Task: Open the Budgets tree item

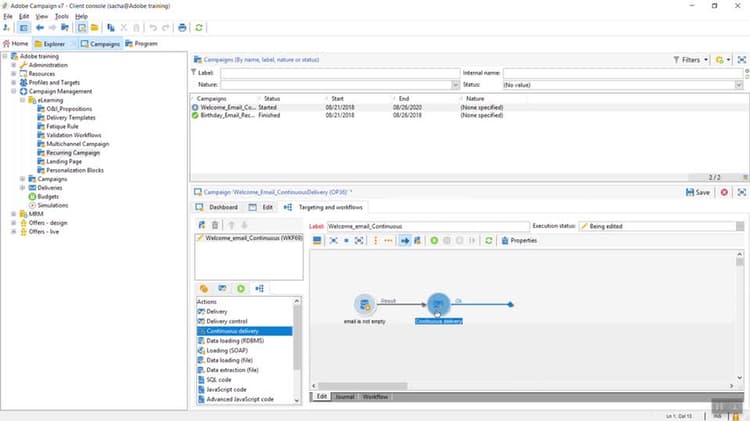Action: (48, 197)
